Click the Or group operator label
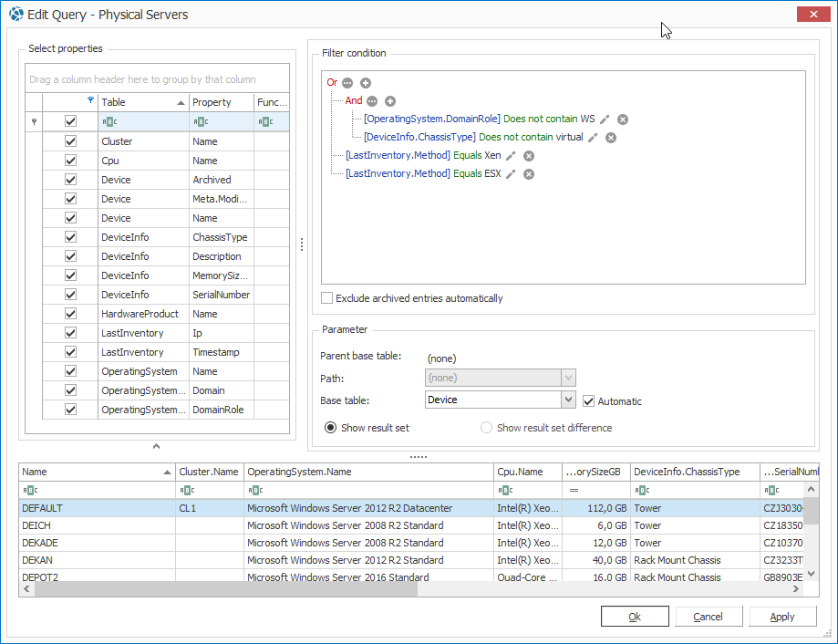Image resolution: width=838 pixels, height=644 pixels. pyautogui.click(x=332, y=82)
